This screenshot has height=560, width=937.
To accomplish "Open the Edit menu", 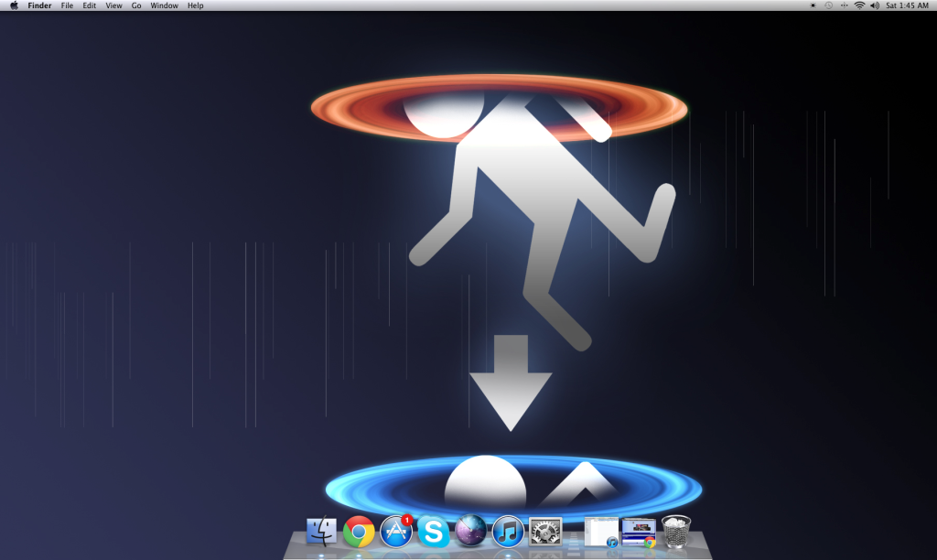I will tap(89, 5).
